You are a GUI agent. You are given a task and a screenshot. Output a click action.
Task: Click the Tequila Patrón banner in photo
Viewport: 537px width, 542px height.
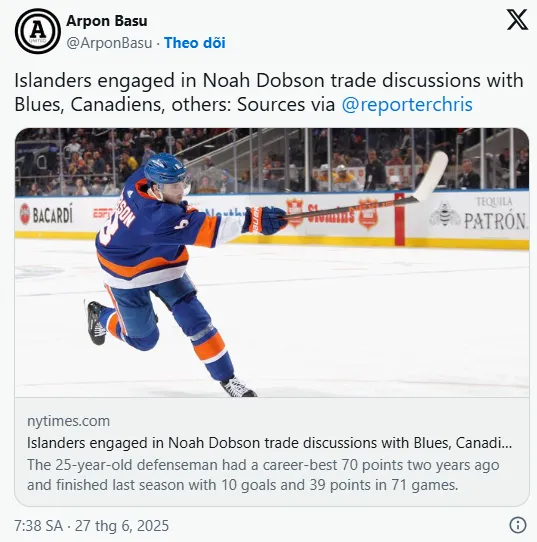[x=480, y=214]
